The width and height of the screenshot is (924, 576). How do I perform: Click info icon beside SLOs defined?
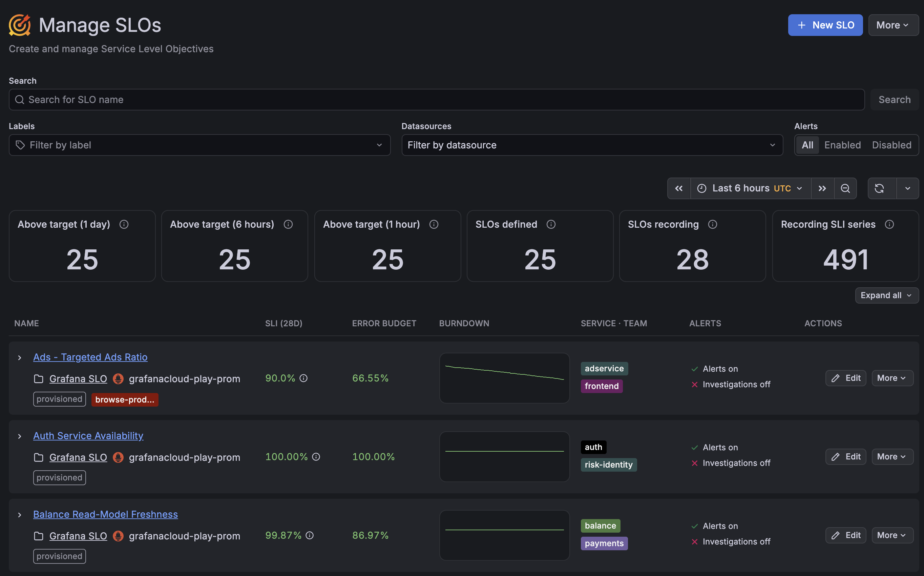(x=551, y=224)
